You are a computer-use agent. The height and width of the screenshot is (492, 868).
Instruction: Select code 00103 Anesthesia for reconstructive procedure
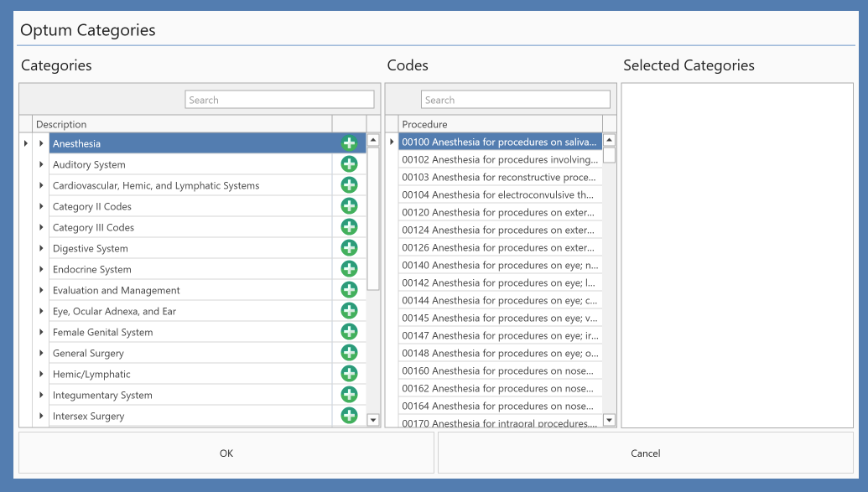501,177
